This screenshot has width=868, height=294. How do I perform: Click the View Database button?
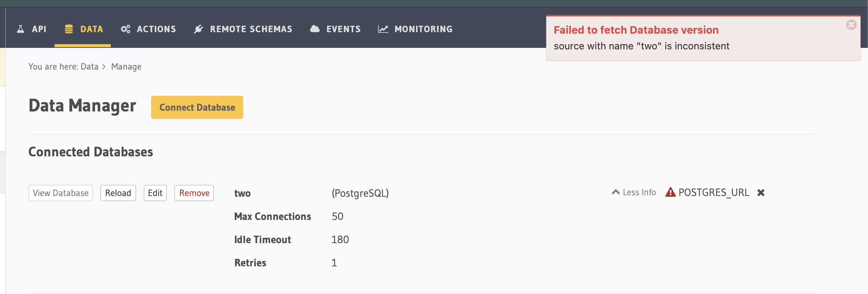[x=61, y=193]
